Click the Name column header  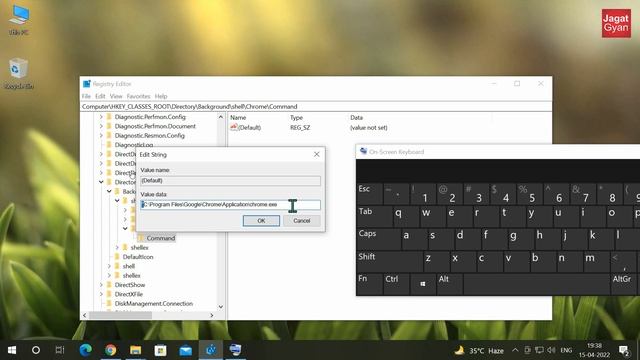pos(238,118)
